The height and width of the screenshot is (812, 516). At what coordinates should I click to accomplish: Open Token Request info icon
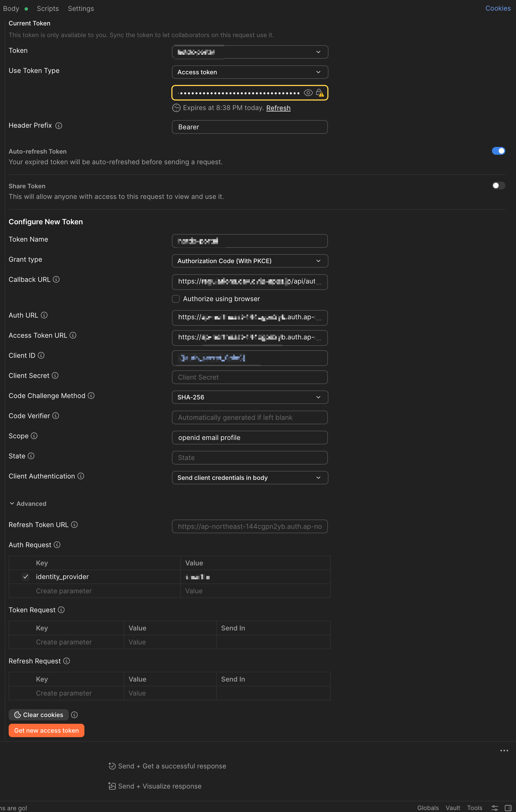pyautogui.click(x=61, y=610)
